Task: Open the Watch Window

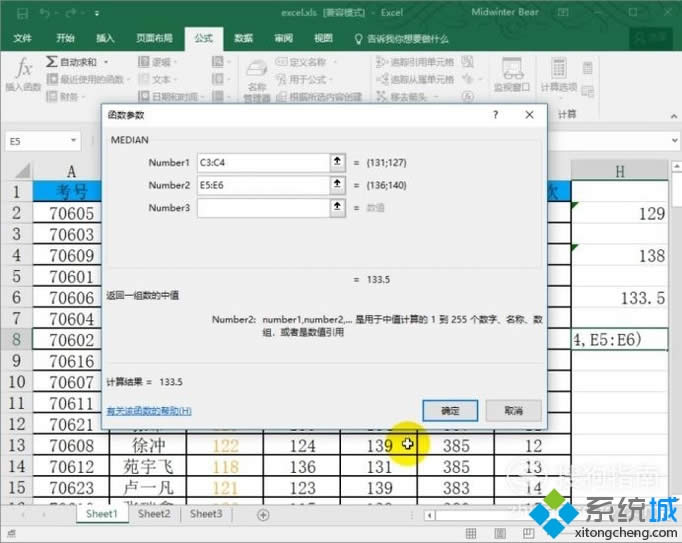Action: (512, 74)
